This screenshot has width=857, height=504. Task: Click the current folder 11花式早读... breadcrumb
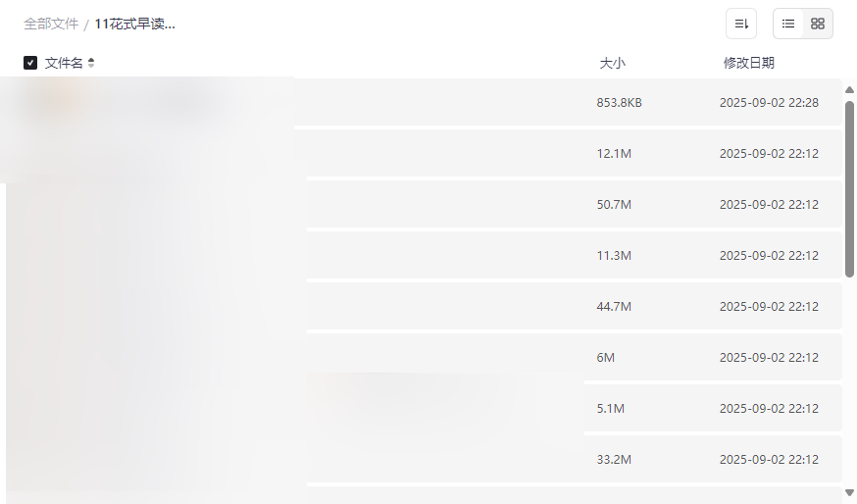[135, 24]
